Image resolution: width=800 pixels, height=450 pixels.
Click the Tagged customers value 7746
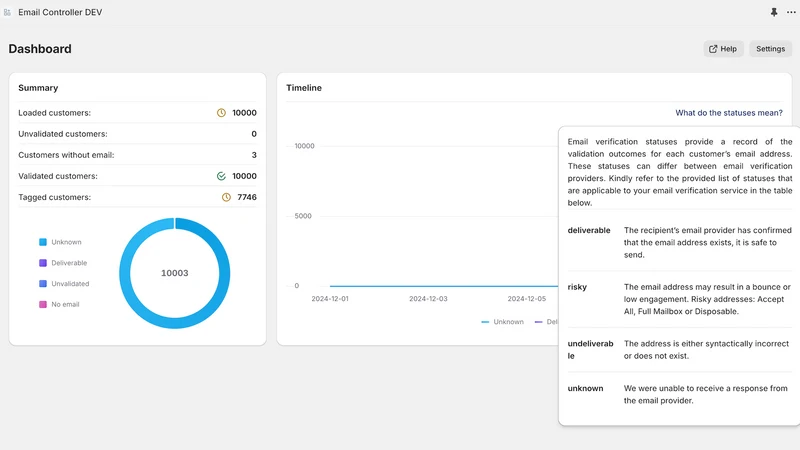click(x=247, y=197)
